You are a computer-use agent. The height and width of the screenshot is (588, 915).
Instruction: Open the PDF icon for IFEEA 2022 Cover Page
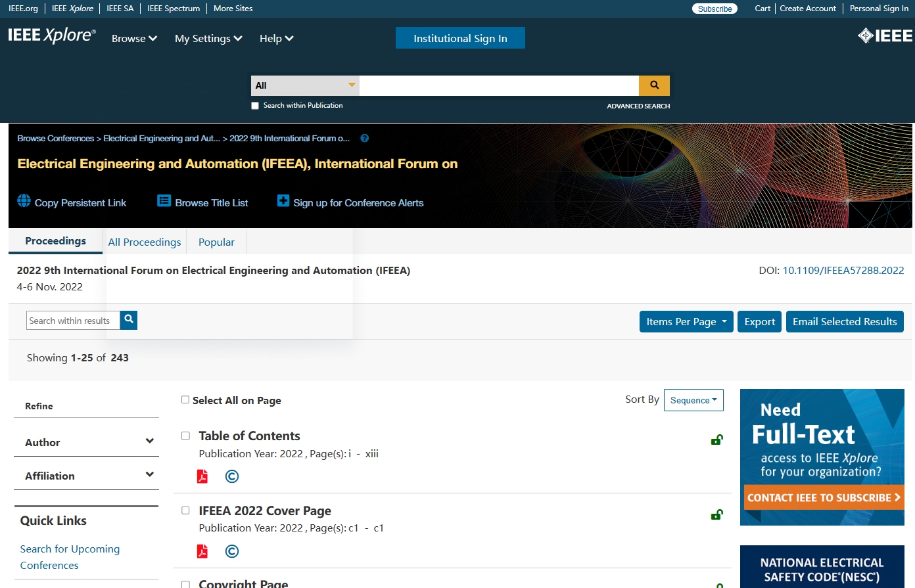point(202,551)
